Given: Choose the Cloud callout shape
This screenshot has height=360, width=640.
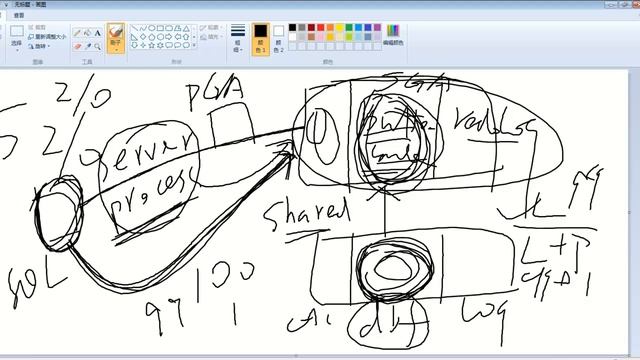Looking at the screenshot, I should (x=186, y=45).
